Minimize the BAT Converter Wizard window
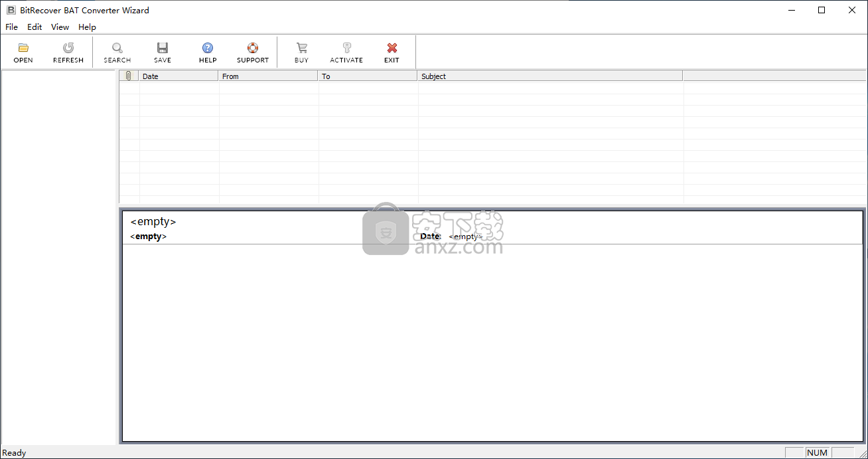This screenshot has width=868, height=459. tap(791, 10)
